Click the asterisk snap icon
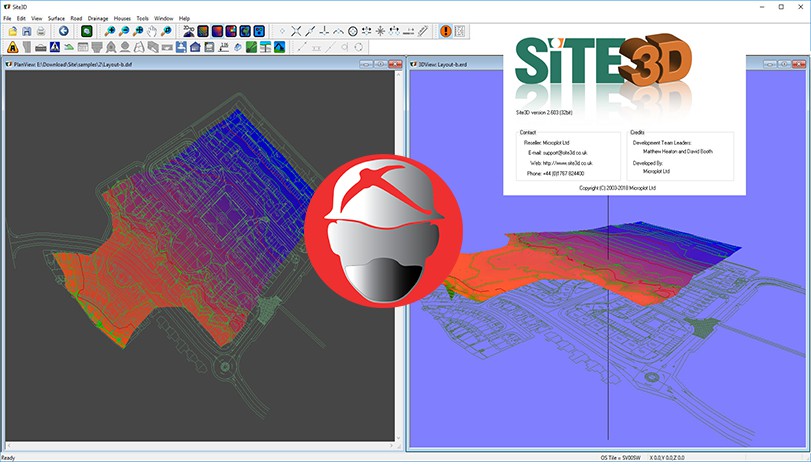Image resolution: width=811 pixels, height=465 pixels. coord(381,32)
